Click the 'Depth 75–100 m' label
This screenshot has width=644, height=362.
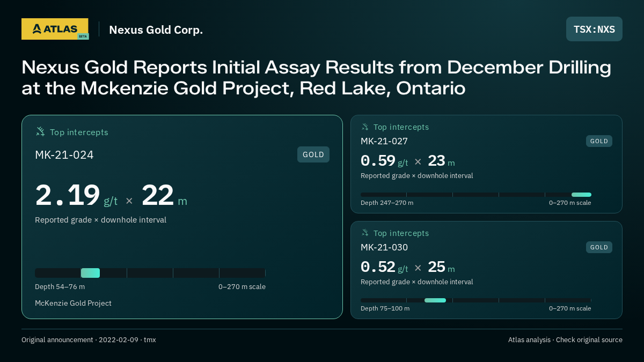click(385, 308)
